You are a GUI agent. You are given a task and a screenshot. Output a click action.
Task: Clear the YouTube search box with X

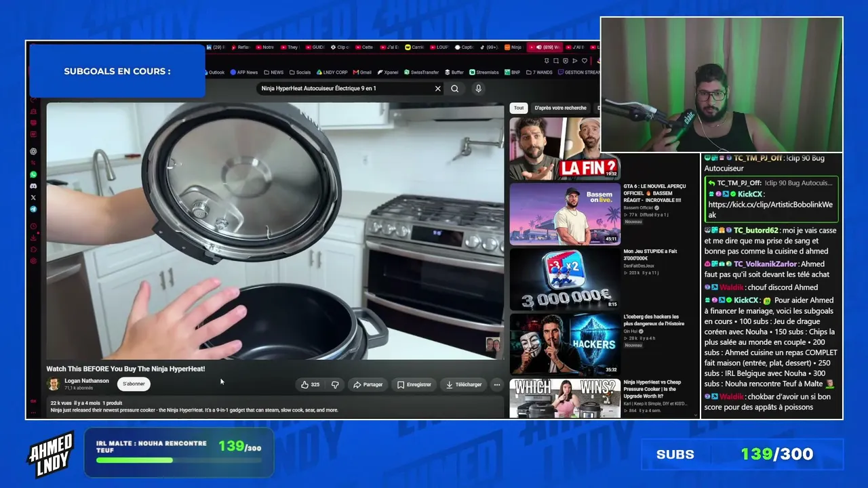click(x=438, y=88)
